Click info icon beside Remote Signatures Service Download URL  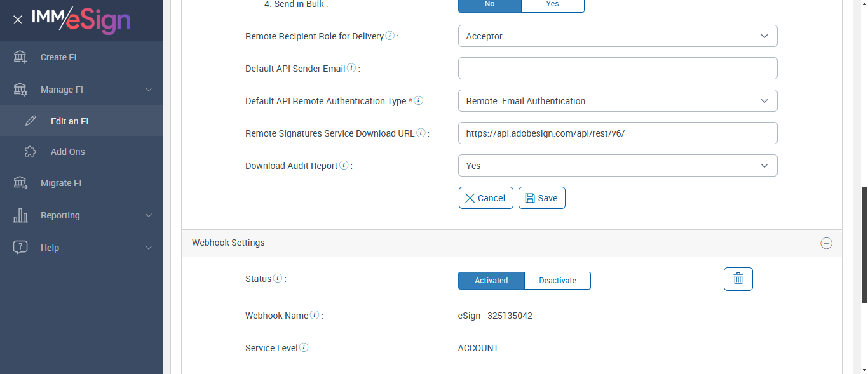[x=421, y=133]
